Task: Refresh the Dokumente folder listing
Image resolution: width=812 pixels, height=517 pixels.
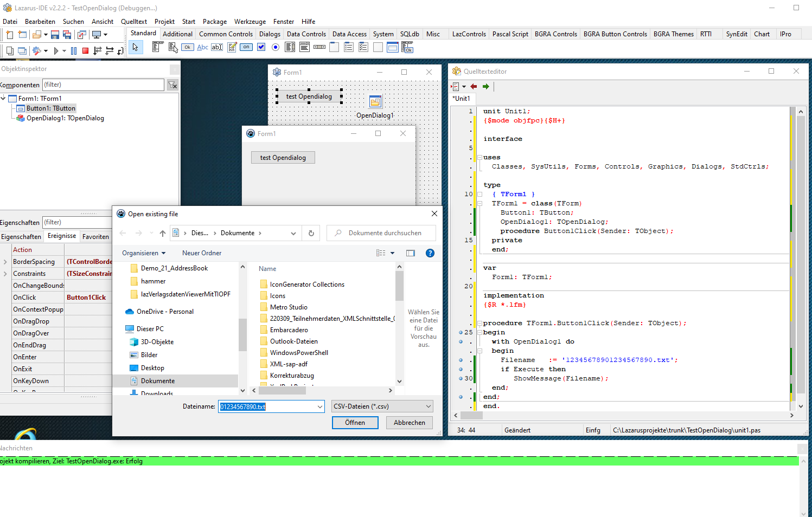Action: click(x=311, y=233)
